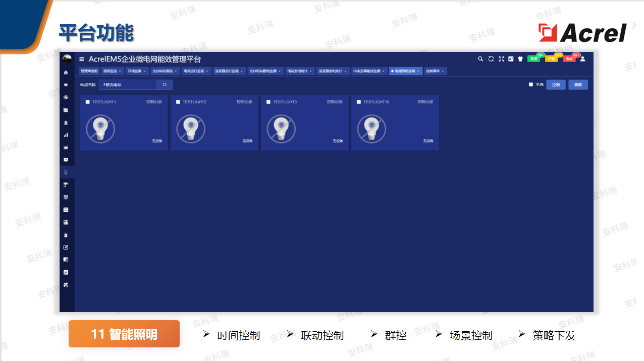Close the 智能照明控制 tab
Viewport: 644px width, 361px height.
coord(418,71)
